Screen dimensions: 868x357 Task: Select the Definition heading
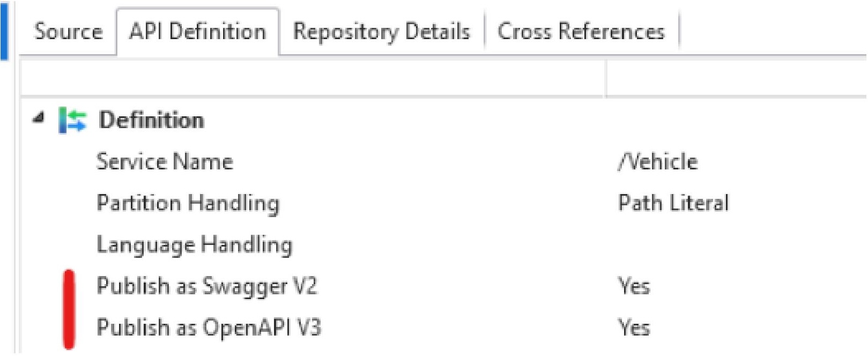click(x=152, y=120)
